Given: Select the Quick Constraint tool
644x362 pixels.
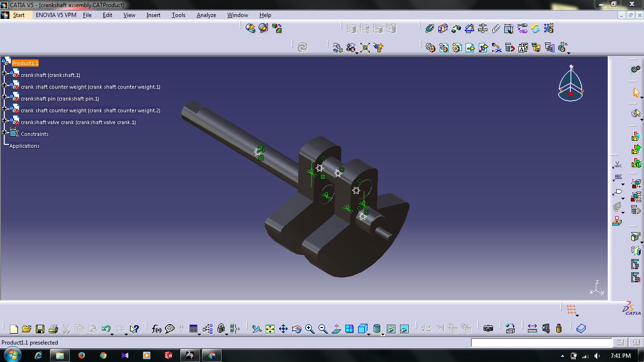Looking at the screenshot, I should pos(509,29).
